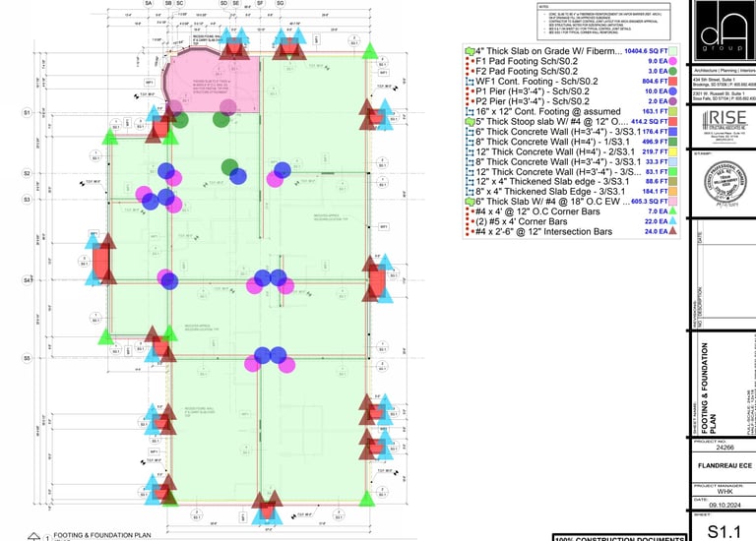Screen dimensions: 756x541
Task: Click the red swatch for WF1 Cont. Footing
Action: tap(672, 82)
